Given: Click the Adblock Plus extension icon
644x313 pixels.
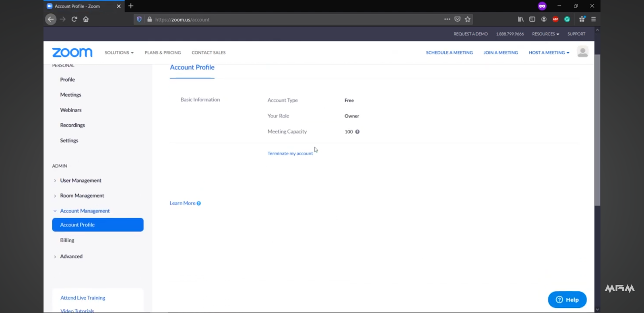Looking at the screenshot, I should pos(555,19).
